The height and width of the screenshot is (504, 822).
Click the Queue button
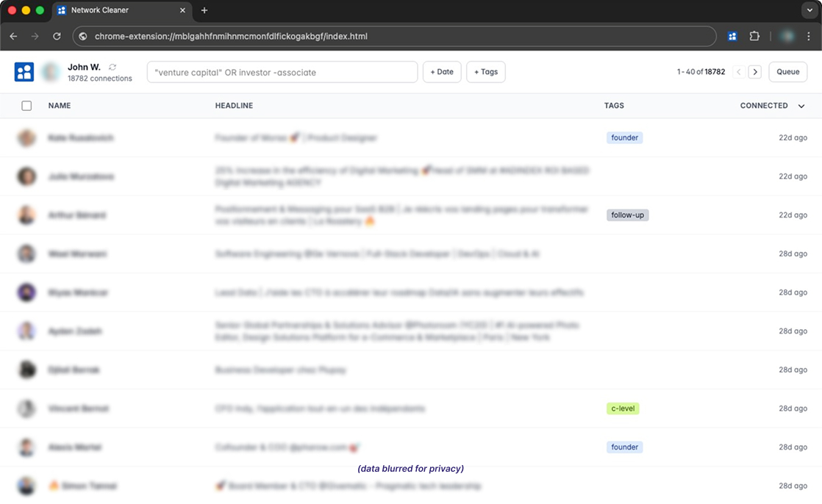pos(787,71)
